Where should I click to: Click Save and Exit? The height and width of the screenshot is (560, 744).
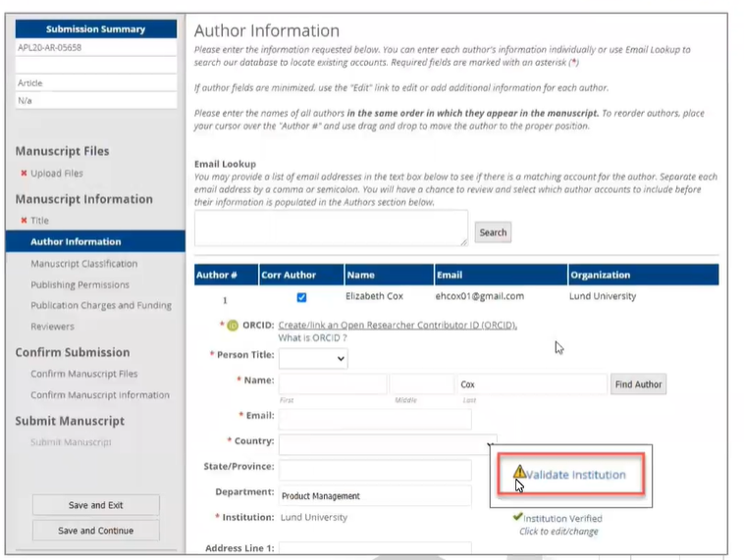click(96, 505)
